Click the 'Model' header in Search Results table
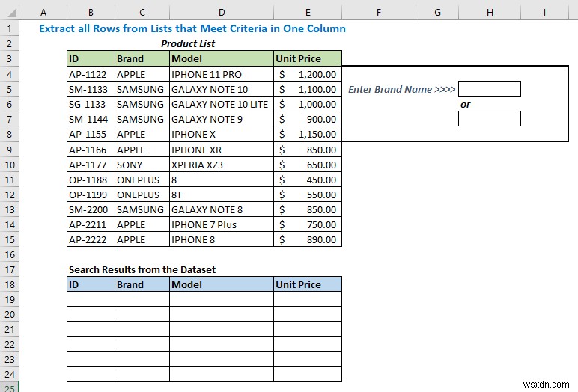The height and width of the screenshot is (392, 578). [222, 284]
